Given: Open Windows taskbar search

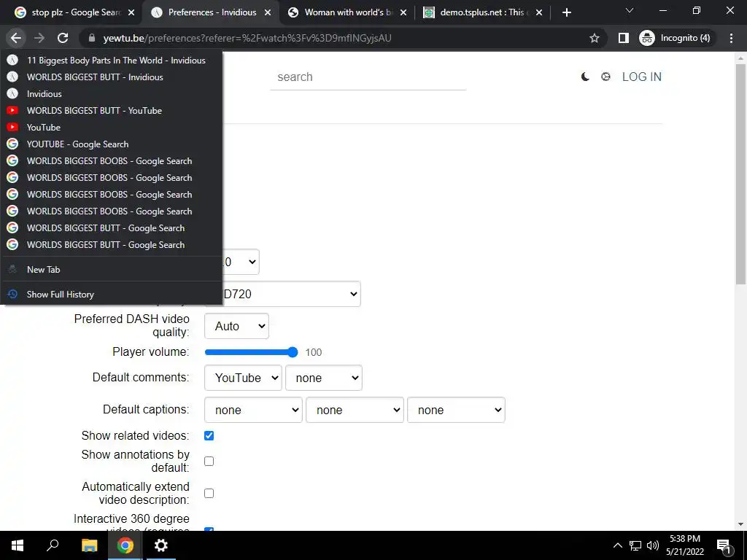Looking at the screenshot, I should [53, 545].
